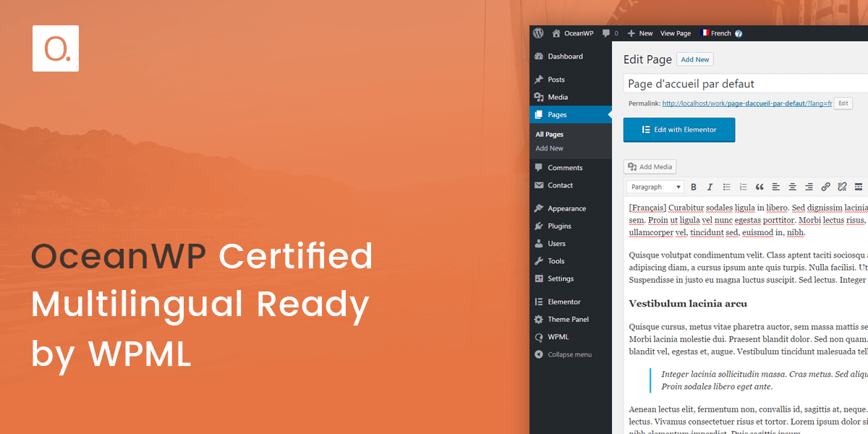Viewport: 868px width, 434px height.
Task: Align text center
Action: coord(792,187)
